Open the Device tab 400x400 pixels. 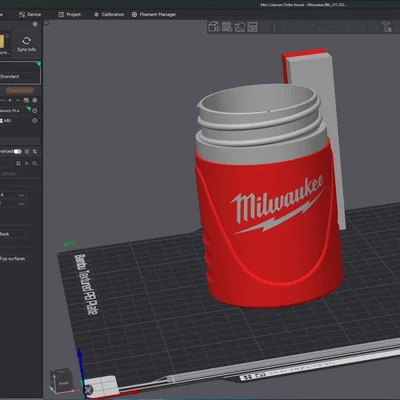[x=30, y=14]
